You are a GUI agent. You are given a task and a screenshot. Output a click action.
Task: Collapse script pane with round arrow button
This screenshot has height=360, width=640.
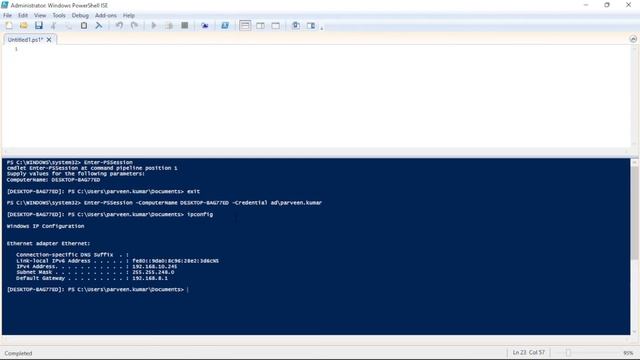(x=633, y=39)
